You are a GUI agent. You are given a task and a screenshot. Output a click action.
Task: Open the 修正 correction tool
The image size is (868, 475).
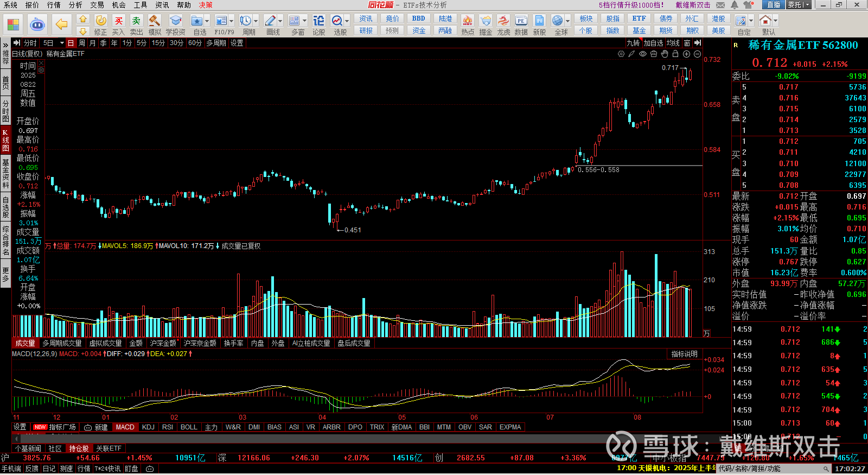[101, 25]
